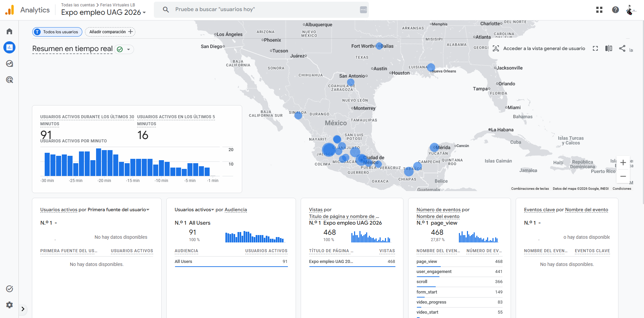Open Usuarios activos metric dropdown in Audiencia card
Screen dimensions: 644x318
pos(194,210)
